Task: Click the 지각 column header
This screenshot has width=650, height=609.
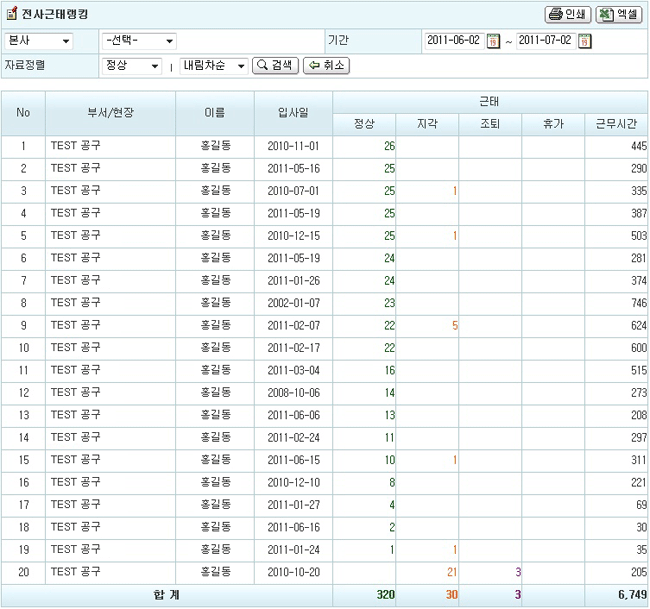Action: click(427, 124)
